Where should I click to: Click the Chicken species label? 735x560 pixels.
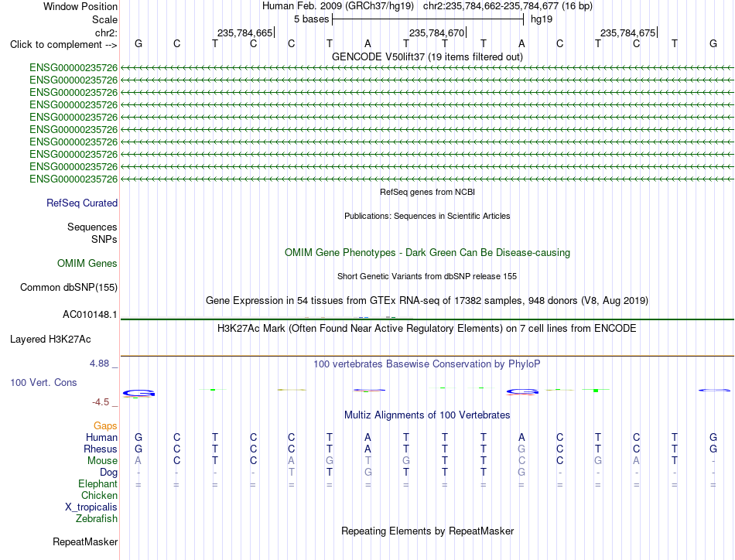[99, 495]
